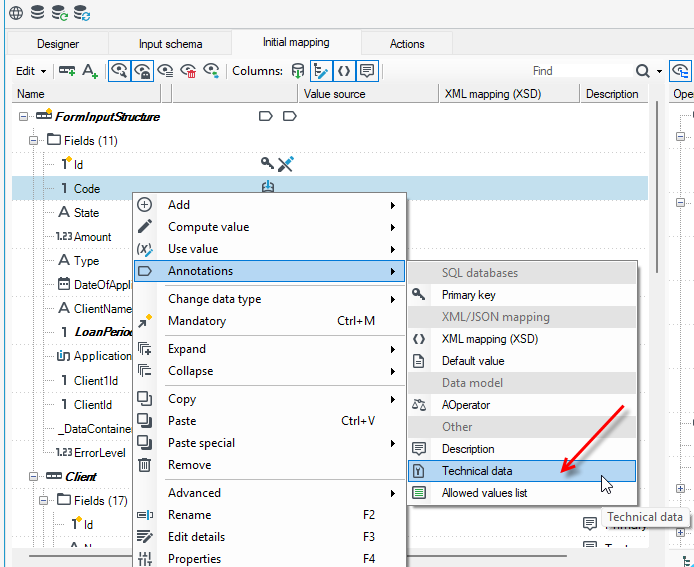Image resolution: width=694 pixels, height=567 pixels.
Task: Collapse the Fields (17) folder node
Action: 43,501
